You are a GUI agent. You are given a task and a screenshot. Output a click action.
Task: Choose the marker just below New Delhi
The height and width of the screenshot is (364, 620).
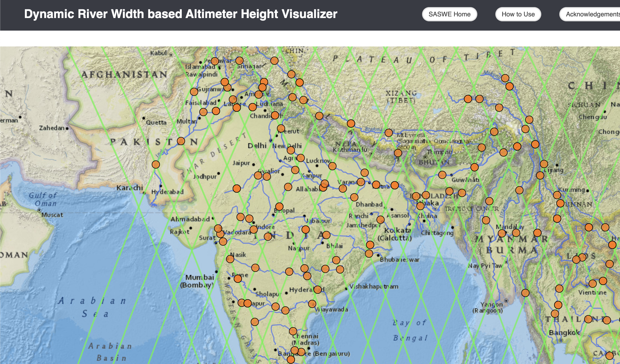291,150
